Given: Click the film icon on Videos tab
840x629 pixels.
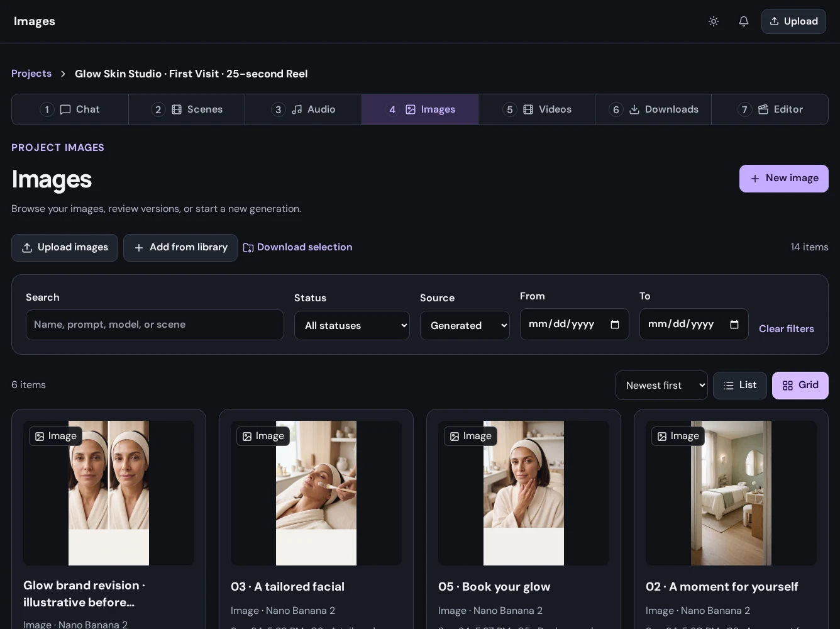Looking at the screenshot, I should (x=528, y=109).
